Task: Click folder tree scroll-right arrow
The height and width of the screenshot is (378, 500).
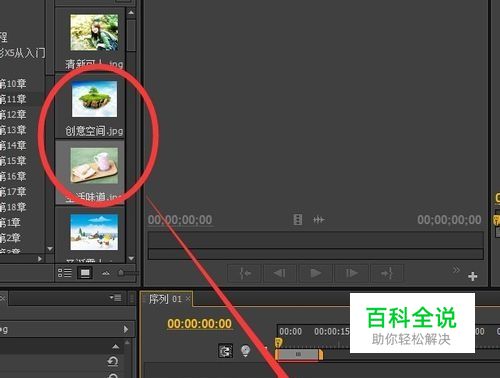Action: pyautogui.click(x=40, y=259)
